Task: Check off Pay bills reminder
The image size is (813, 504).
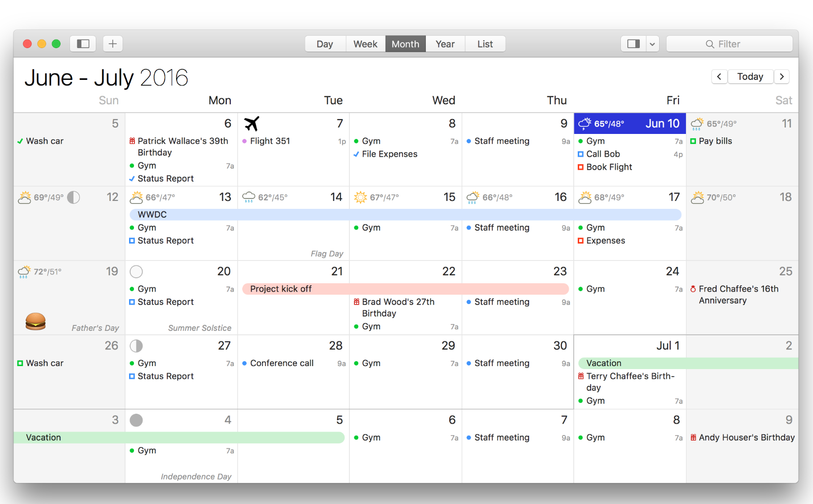Action: 693,141
